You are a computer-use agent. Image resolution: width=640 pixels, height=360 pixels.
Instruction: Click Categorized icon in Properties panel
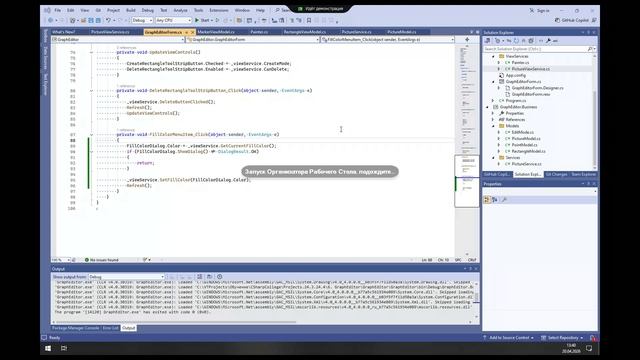pos(487,200)
